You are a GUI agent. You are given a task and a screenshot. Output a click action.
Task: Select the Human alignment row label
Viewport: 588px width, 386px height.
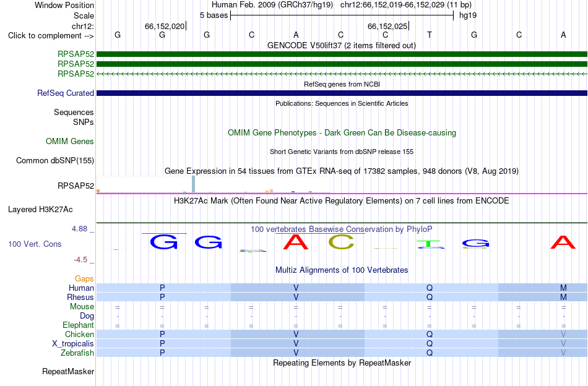coord(81,288)
